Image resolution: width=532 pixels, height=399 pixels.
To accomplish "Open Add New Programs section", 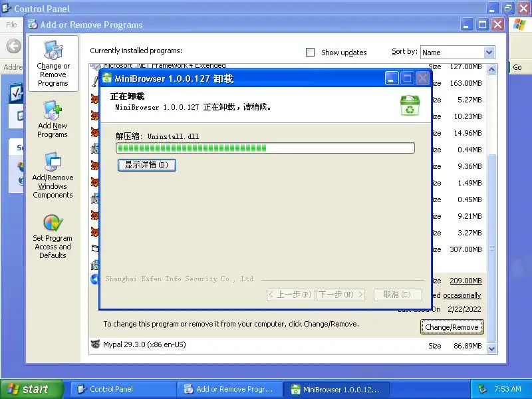I will (53, 120).
